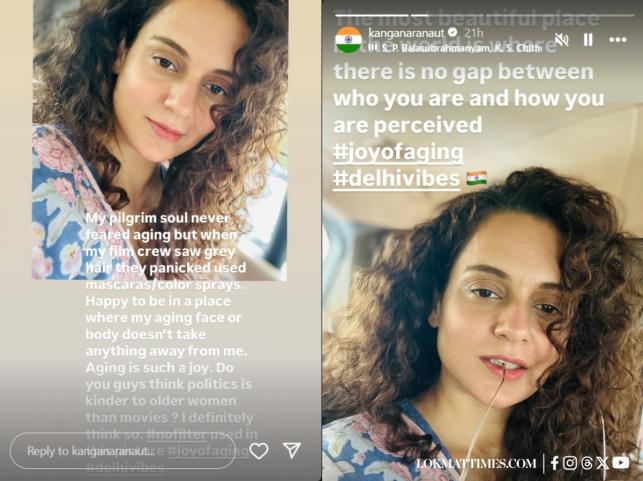Click the Threads icon in watermark

[x=586, y=463]
